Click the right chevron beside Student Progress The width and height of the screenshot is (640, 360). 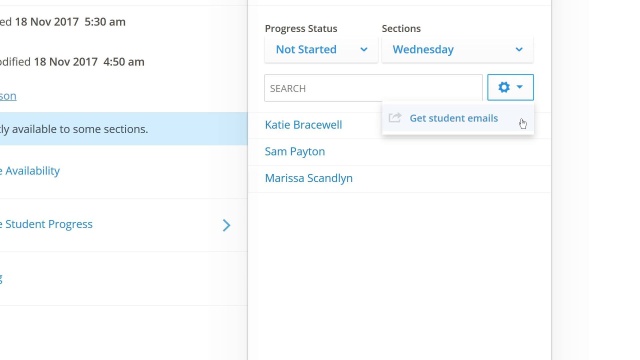pos(227,225)
